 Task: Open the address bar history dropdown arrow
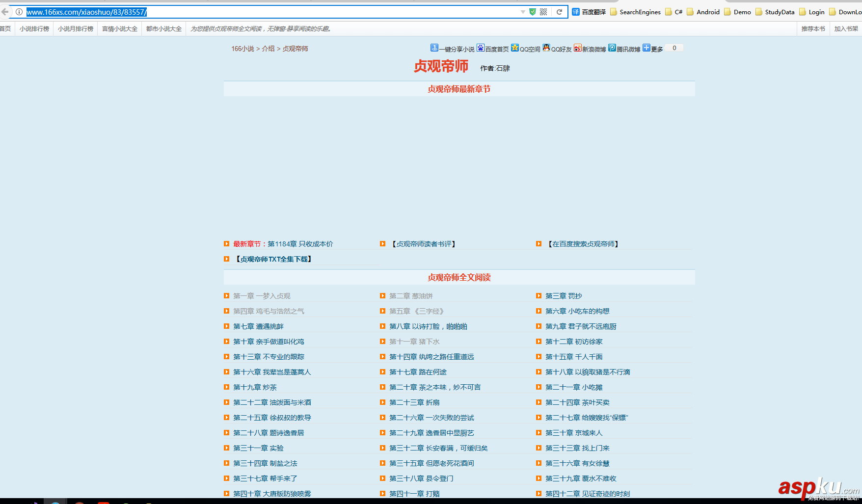pyautogui.click(x=523, y=12)
